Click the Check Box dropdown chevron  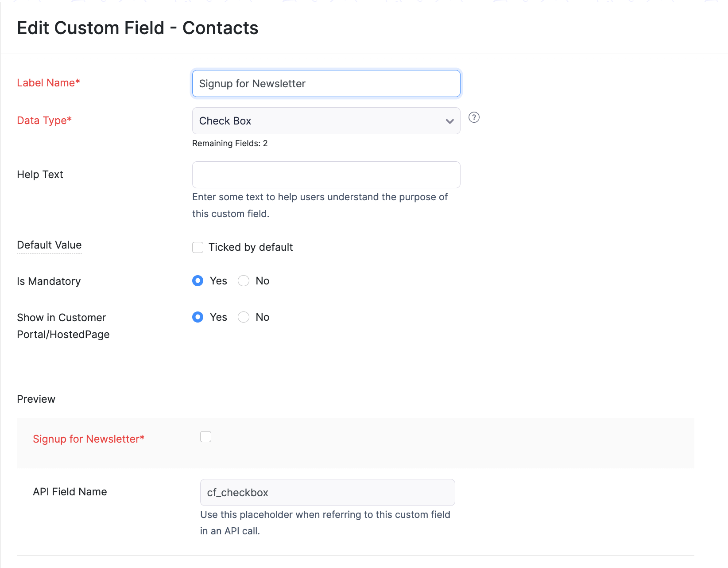[449, 121]
